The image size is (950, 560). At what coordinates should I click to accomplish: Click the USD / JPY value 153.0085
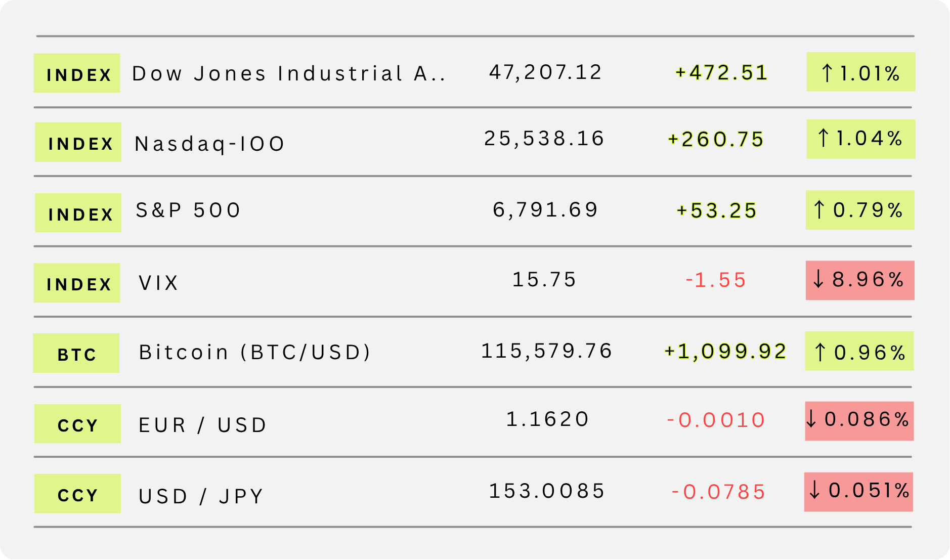tap(547, 491)
